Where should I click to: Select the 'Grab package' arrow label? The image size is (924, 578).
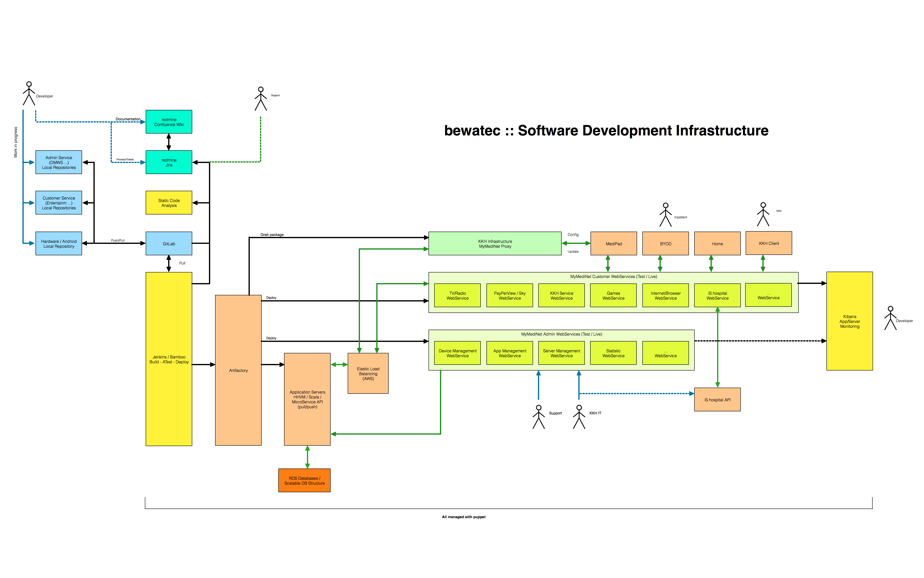tap(272, 235)
